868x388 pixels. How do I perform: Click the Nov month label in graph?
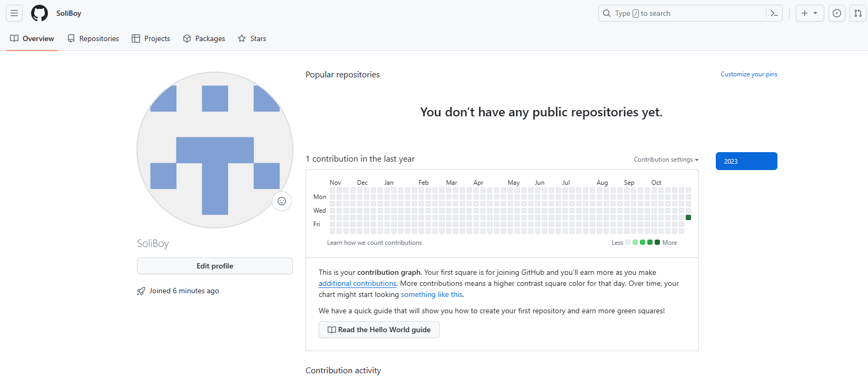click(x=336, y=183)
